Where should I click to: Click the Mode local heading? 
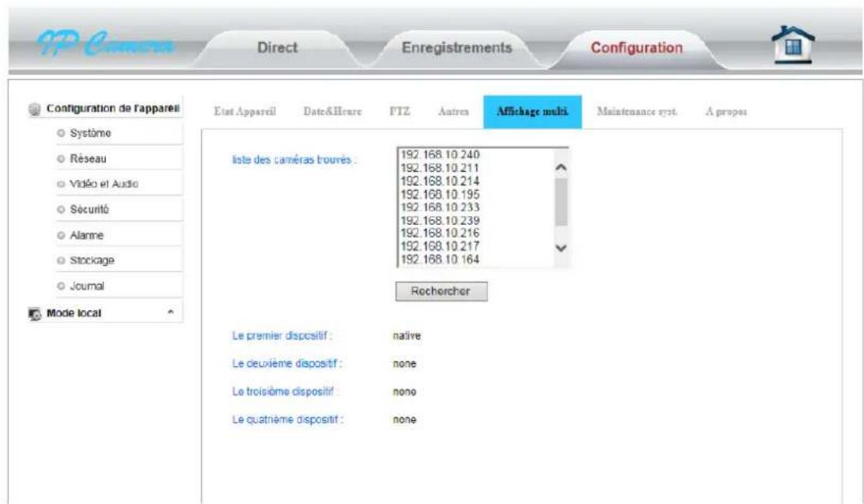click(x=74, y=313)
